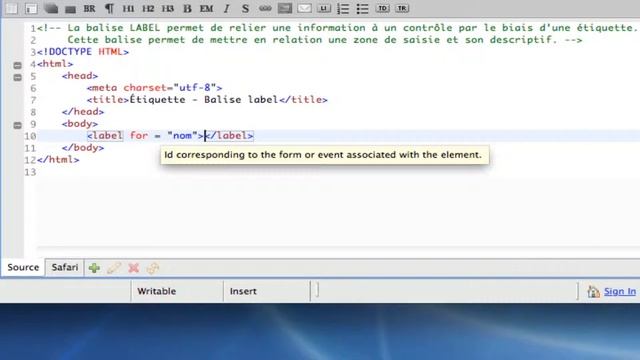The width and height of the screenshot is (640, 360).
Task: Click the closing /head tag on line 8
Action: coord(83,112)
